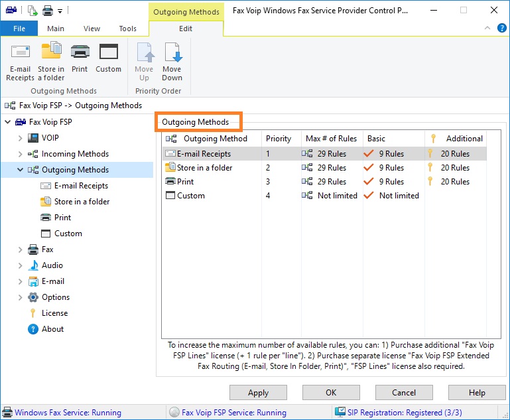The width and height of the screenshot is (510, 420).
Task: Click the OK button
Action: tap(331, 393)
